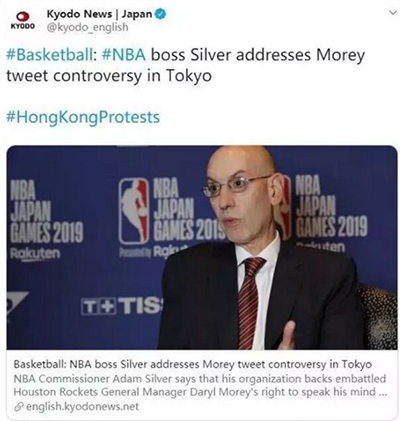Follow the #Basketball hashtag
The image size is (400, 421).
click(x=51, y=55)
